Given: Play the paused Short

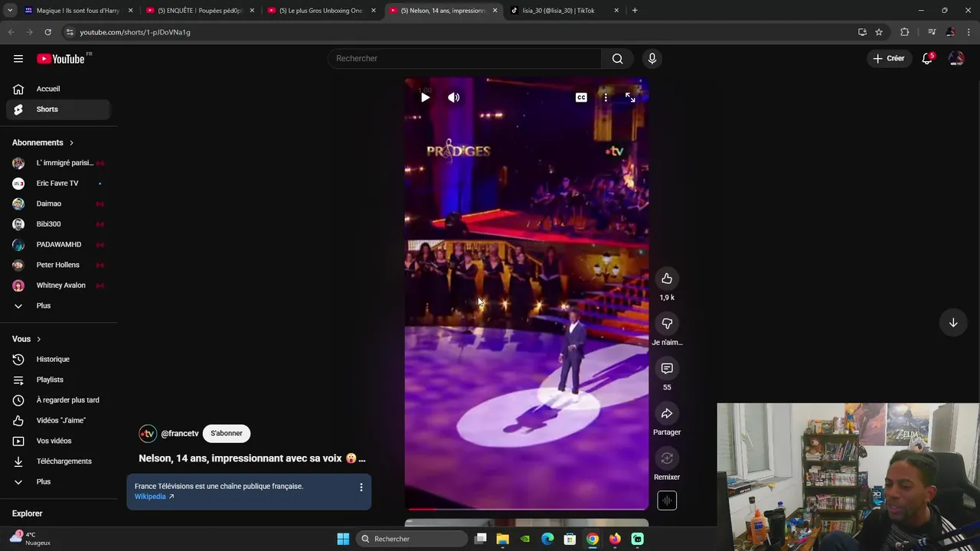Looking at the screenshot, I should point(425,97).
